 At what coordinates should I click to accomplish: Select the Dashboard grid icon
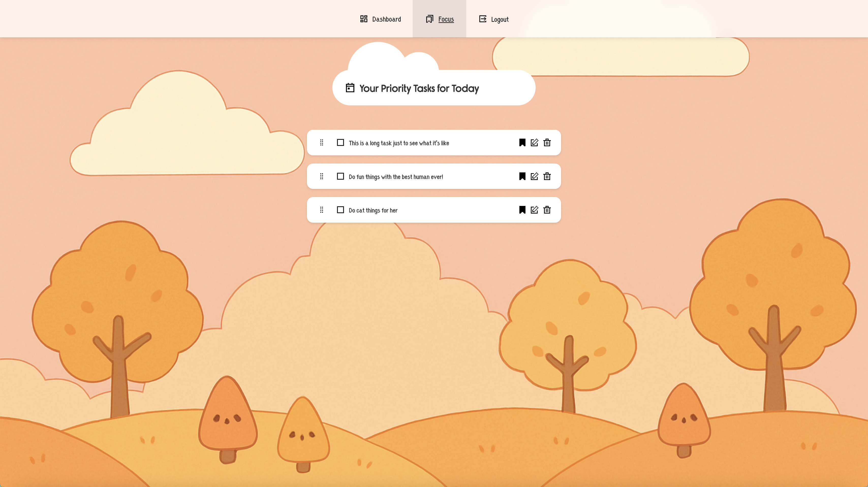coord(364,19)
